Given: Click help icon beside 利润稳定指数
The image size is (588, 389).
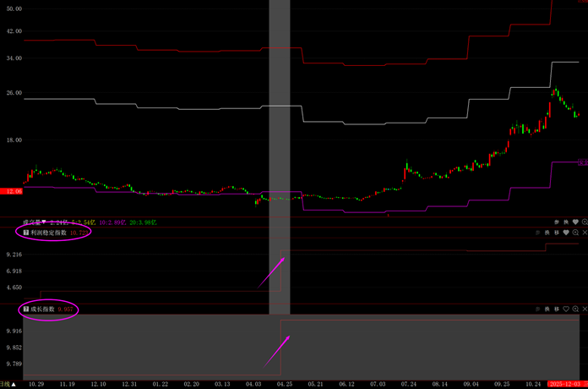Looking at the screenshot, I should click(x=26, y=232).
